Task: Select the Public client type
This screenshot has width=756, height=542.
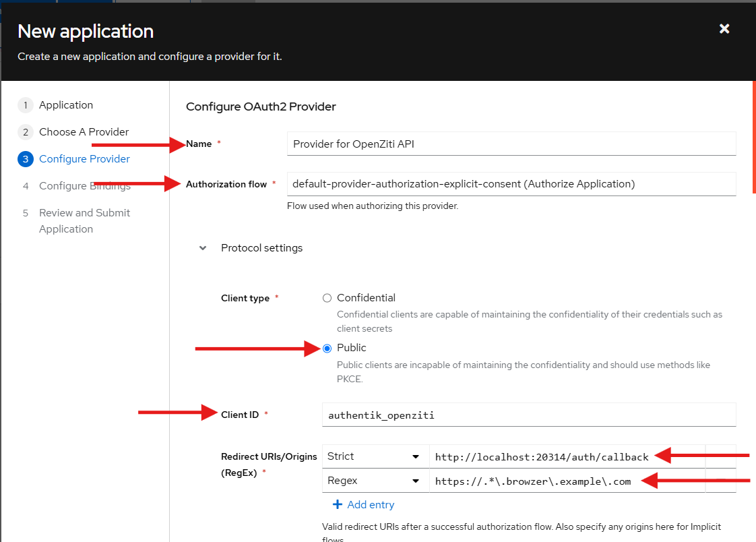Action: [327, 348]
